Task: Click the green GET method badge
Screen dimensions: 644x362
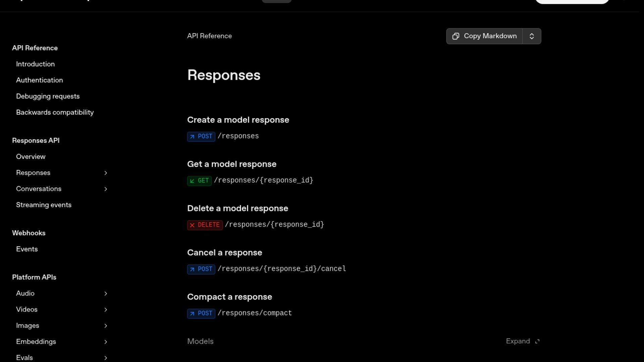Action: [x=199, y=181]
